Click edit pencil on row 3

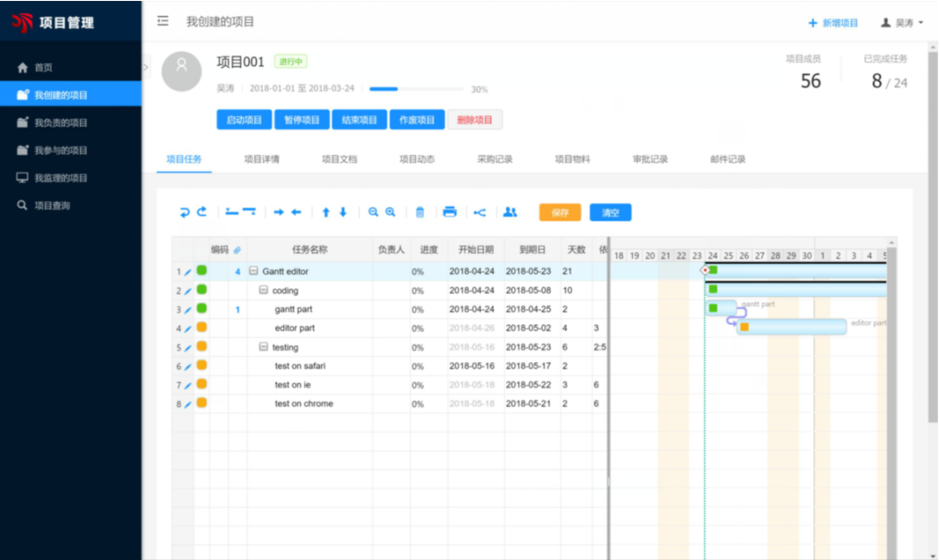tap(187, 309)
